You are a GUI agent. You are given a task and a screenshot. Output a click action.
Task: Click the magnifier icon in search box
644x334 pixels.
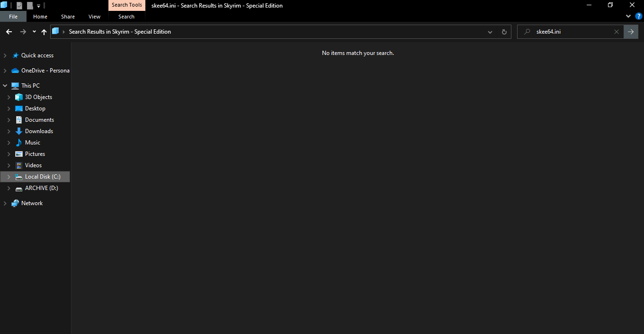(527, 32)
